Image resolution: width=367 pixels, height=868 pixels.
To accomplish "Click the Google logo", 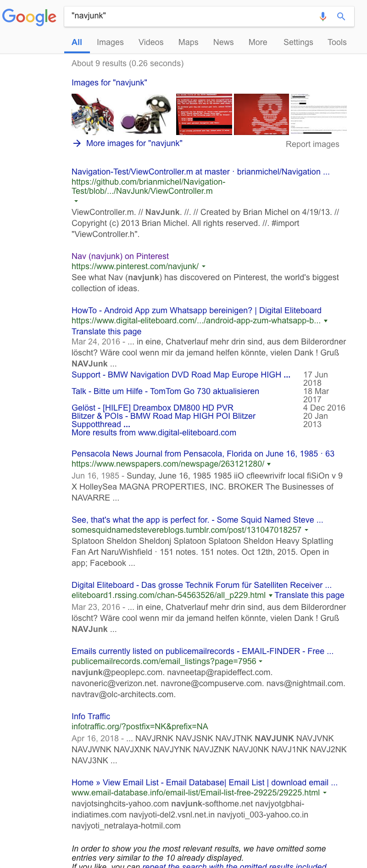I will (29, 17).
